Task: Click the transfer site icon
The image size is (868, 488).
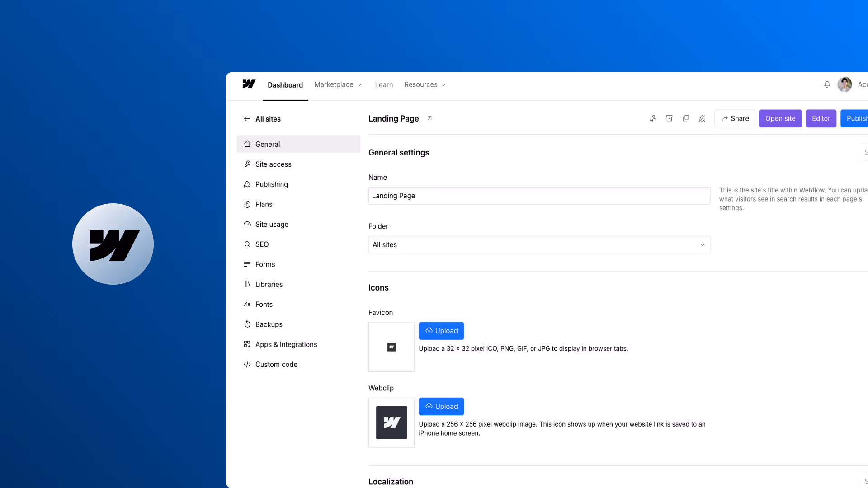Action: pyautogui.click(x=653, y=118)
